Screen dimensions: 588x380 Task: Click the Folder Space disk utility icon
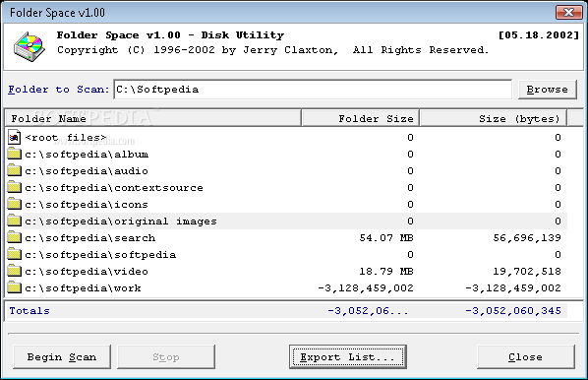[29, 47]
